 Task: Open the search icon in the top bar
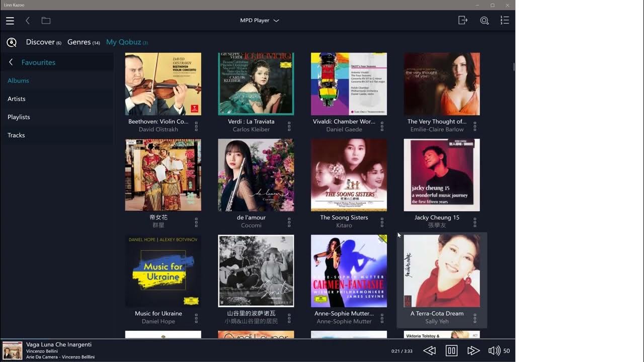click(x=485, y=21)
